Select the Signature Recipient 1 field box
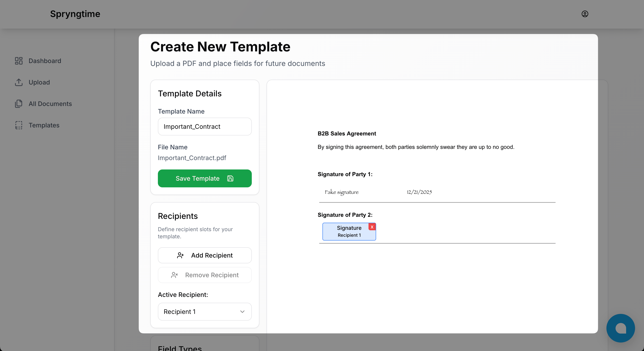This screenshot has height=351, width=644. coord(349,231)
